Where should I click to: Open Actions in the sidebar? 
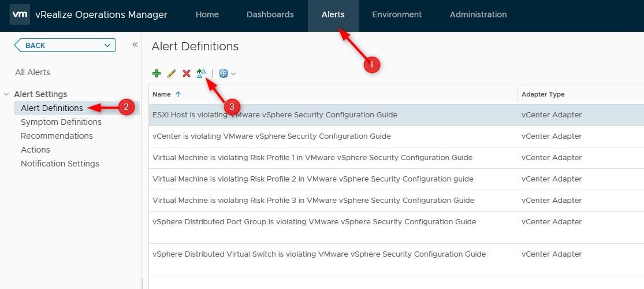coord(35,150)
